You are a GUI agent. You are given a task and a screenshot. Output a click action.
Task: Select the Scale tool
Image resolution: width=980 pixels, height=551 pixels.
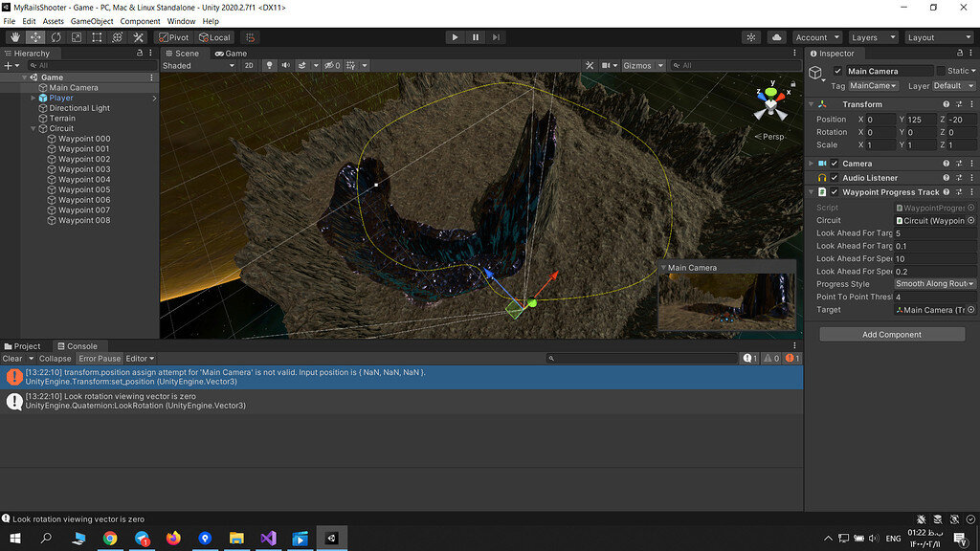pyautogui.click(x=77, y=37)
